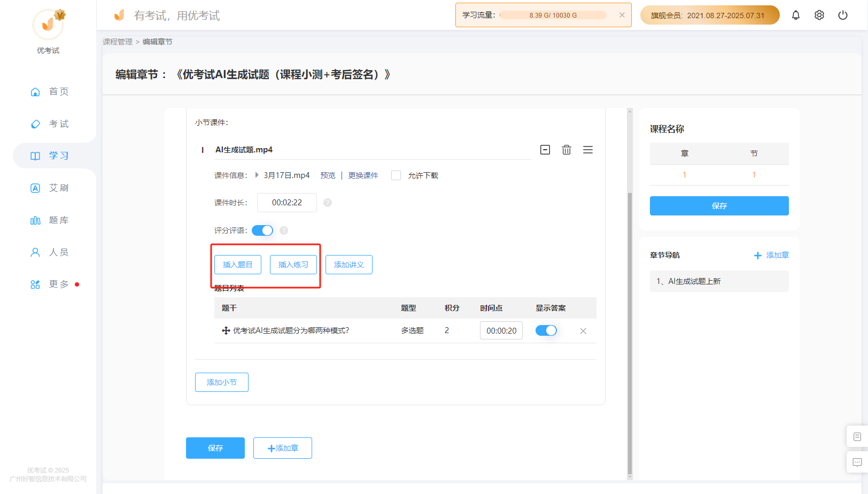This screenshot has width=868, height=494.
Task: Click the personnel user icon
Action: pos(35,252)
